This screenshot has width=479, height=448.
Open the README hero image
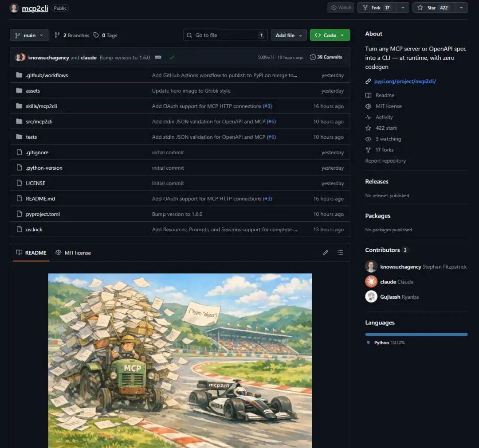(x=180, y=360)
